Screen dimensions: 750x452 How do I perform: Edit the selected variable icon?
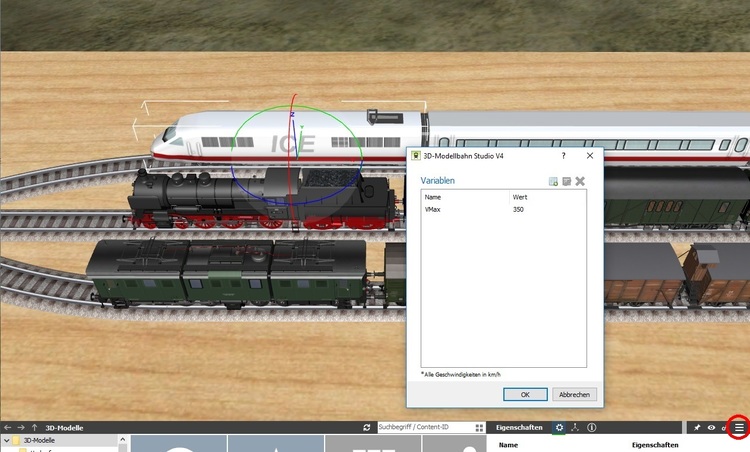point(567,181)
